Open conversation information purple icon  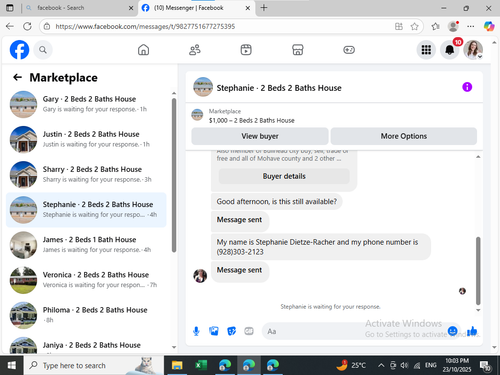coord(467,87)
